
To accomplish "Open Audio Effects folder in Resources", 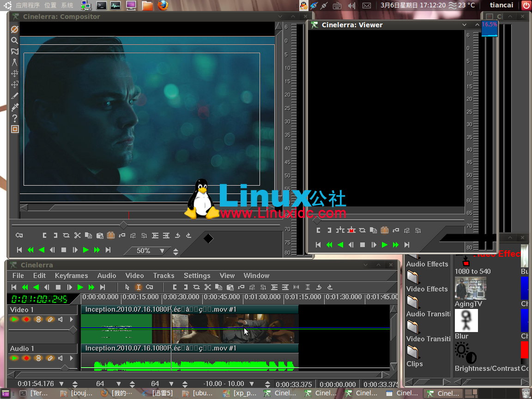I will [x=427, y=264].
